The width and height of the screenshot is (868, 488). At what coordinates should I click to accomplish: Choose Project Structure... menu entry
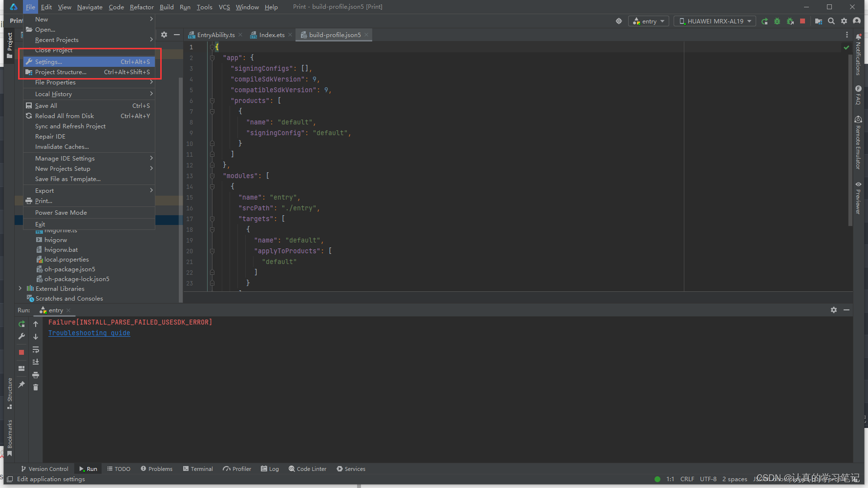pyautogui.click(x=89, y=72)
